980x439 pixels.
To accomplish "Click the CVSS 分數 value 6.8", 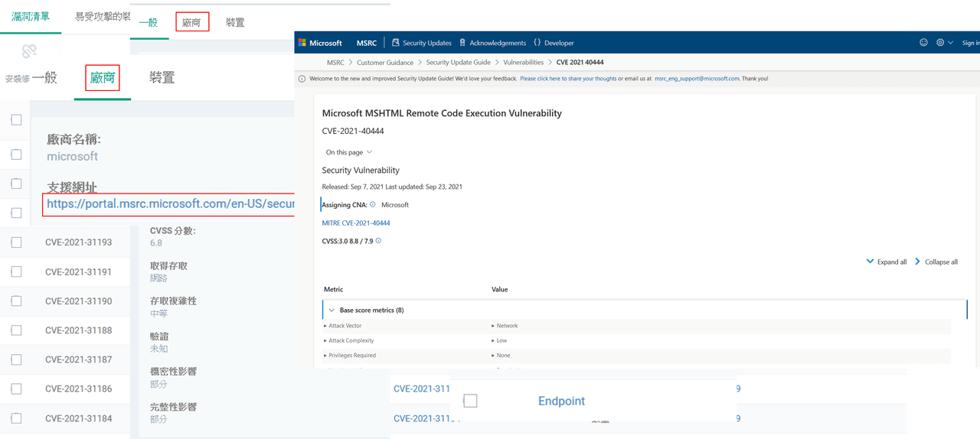I will coord(156,243).
